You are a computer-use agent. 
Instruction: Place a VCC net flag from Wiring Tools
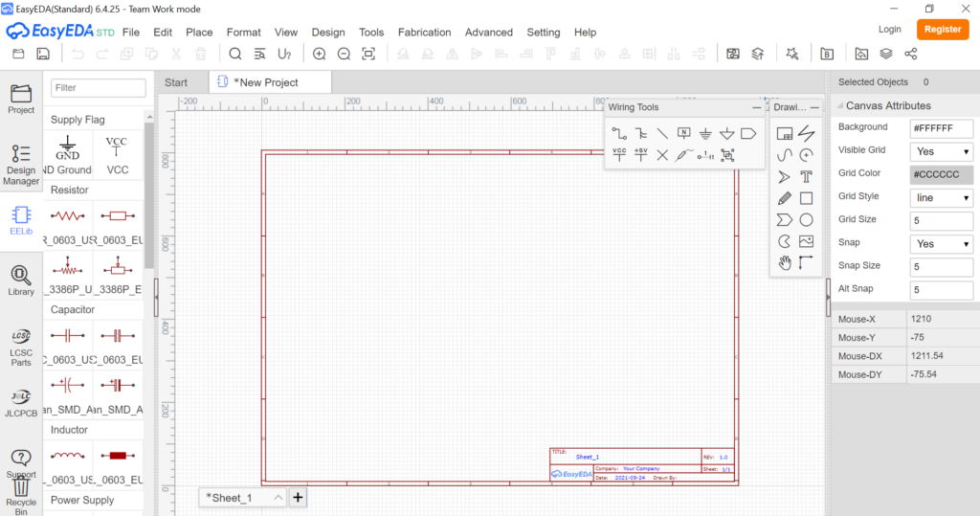[x=619, y=154]
